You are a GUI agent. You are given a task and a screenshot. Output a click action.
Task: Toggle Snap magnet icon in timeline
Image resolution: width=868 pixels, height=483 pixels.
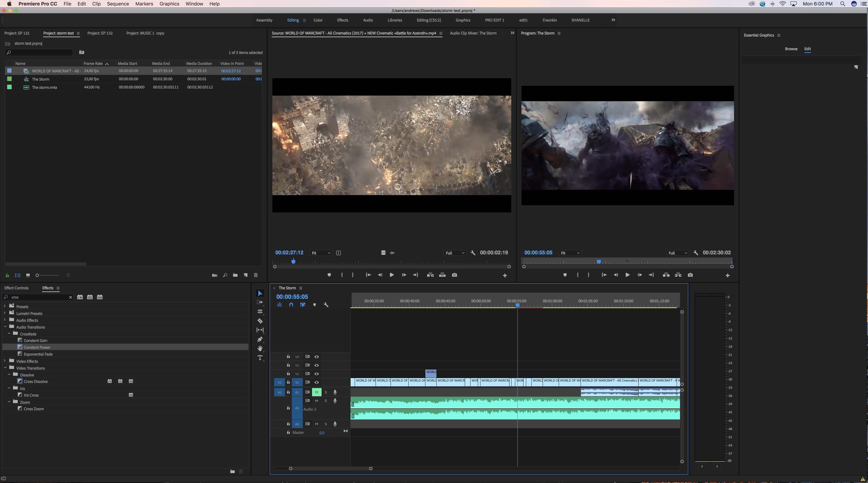click(291, 305)
